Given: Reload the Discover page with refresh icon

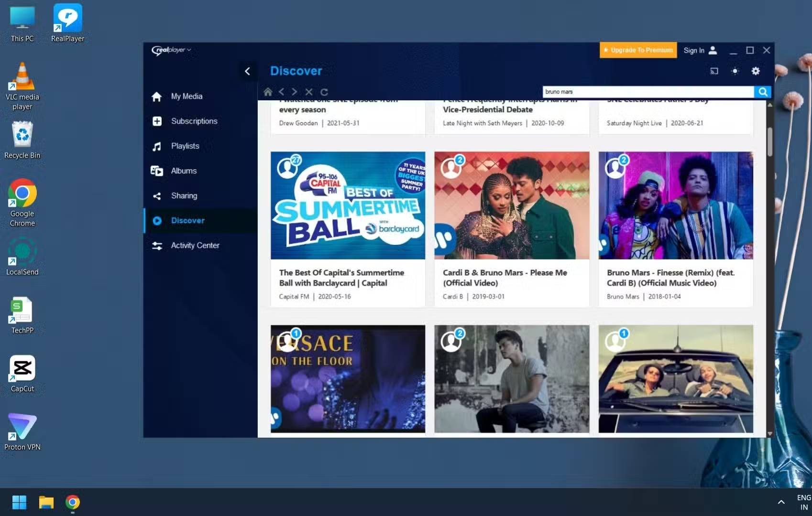Looking at the screenshot, I should click(x=324, y=92).
